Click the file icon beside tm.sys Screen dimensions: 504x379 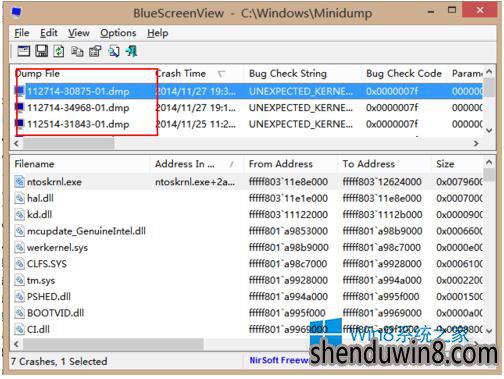click(20, 280)
